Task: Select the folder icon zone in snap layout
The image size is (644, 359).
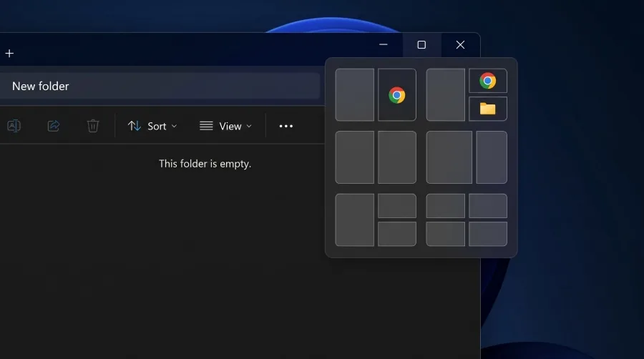Action: [487, 109]
